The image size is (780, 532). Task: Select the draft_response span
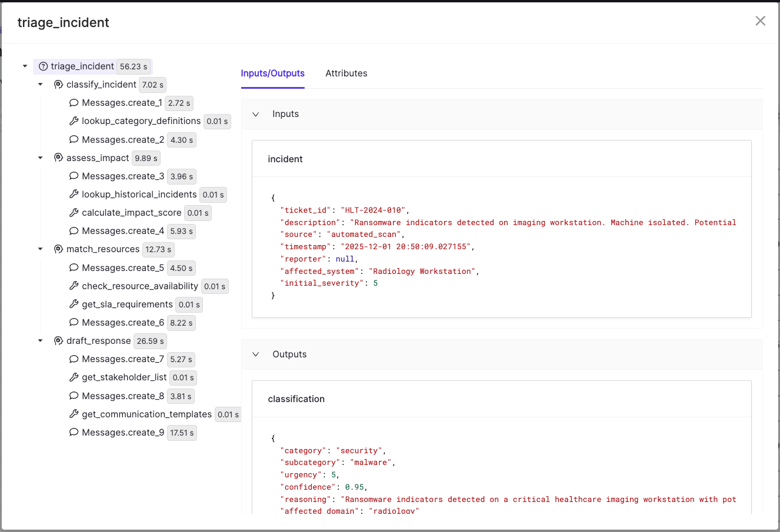[x=99, y=341]
